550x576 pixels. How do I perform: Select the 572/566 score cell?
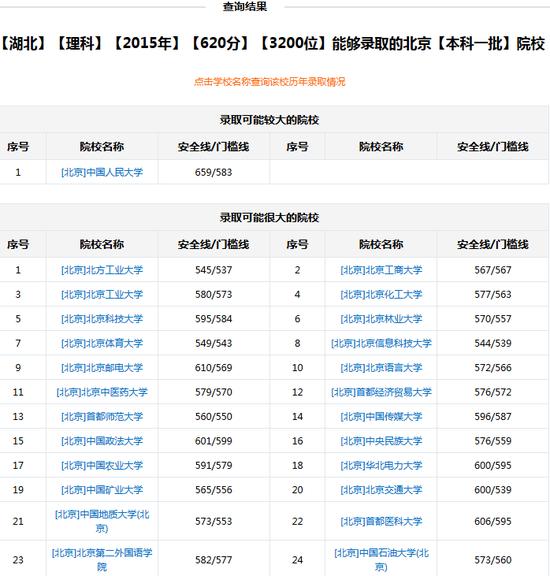[x=493, y=367]
